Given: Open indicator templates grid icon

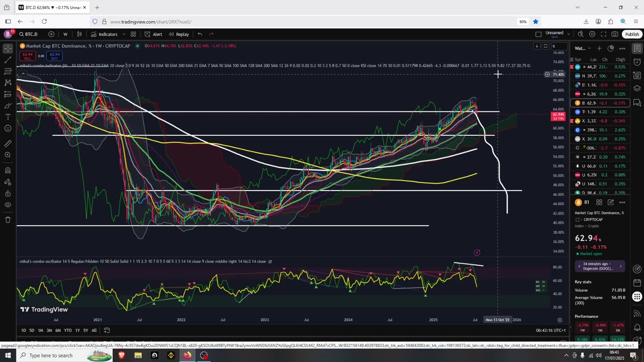Looking at the screenshot, I should [x=133, y=34].
